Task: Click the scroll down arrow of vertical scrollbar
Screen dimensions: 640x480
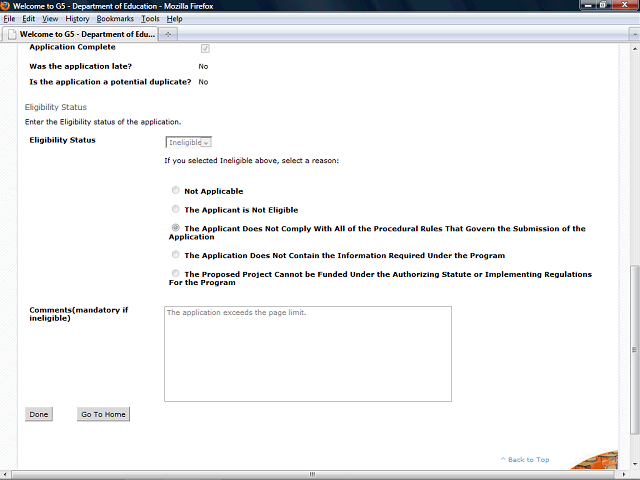Action: pos(634,464)
